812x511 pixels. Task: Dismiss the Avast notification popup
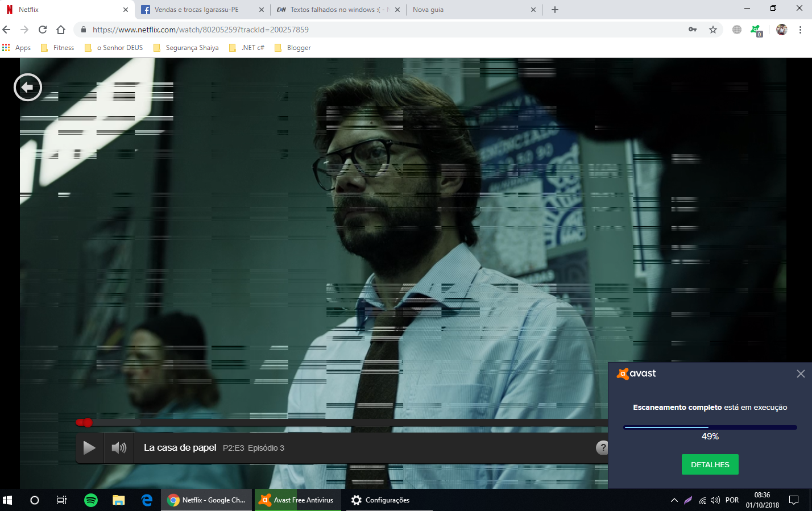[801, 373]
